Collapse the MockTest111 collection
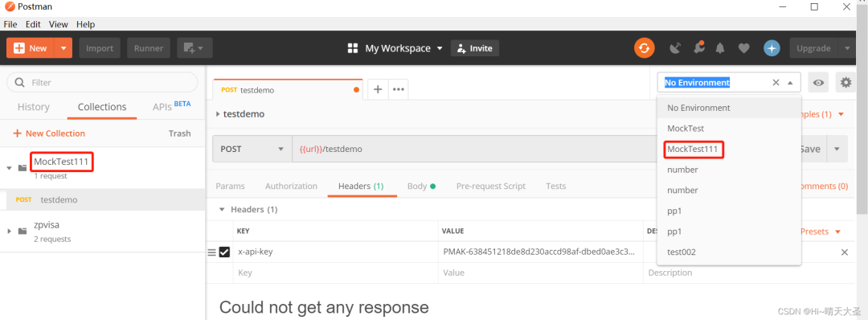 [9, 168]
